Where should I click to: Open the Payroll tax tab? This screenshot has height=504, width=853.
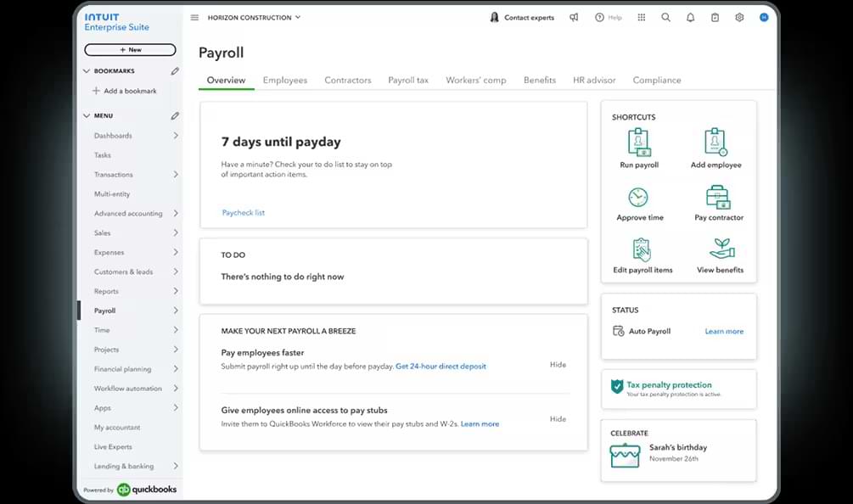coord(408,80)
